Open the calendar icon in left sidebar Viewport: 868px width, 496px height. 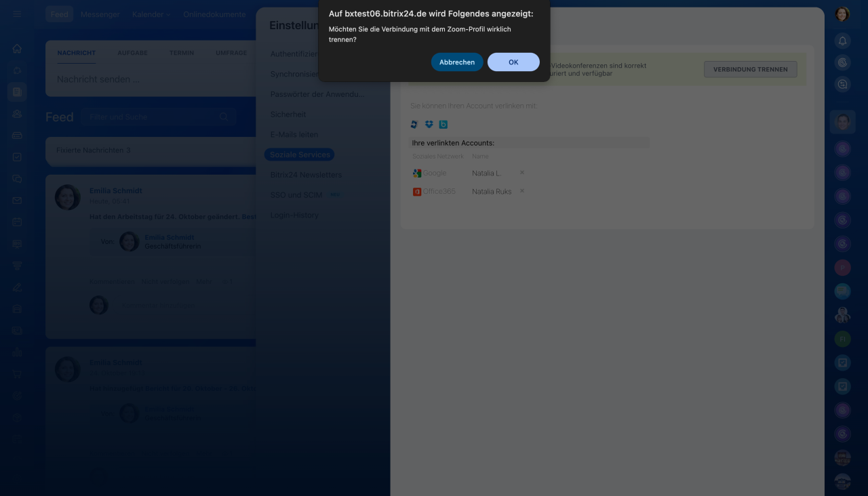tap(17, 222)
